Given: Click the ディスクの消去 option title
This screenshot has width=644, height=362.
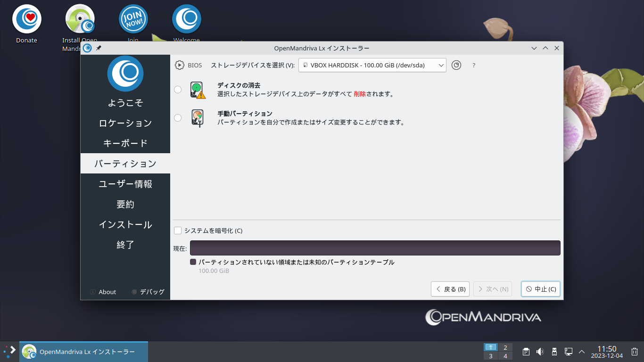Looking at the screenshot, I should click(x=239, y=85).
